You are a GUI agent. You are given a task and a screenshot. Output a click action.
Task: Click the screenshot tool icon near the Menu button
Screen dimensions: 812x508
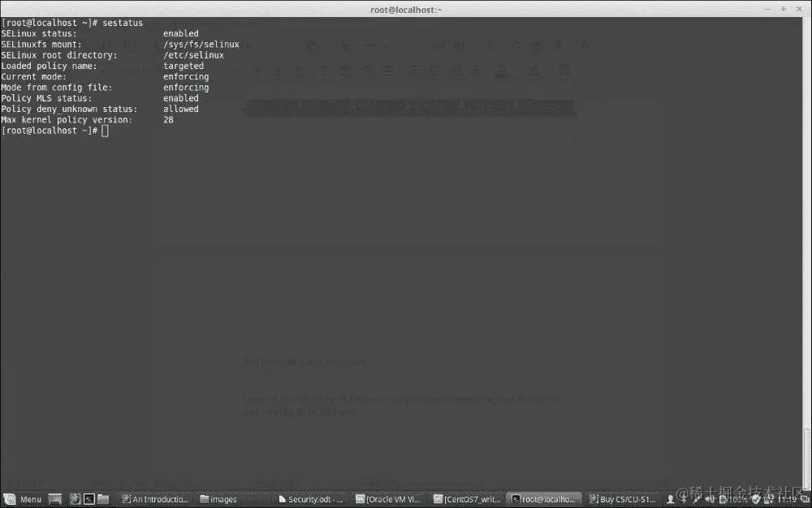click(x=76, y=498)
